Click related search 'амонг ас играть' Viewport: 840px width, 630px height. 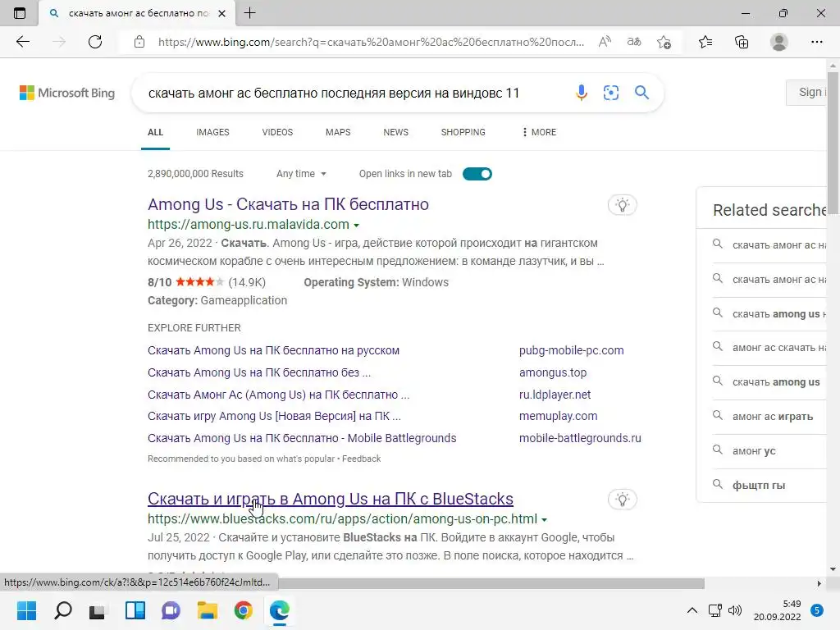[773, 416]
